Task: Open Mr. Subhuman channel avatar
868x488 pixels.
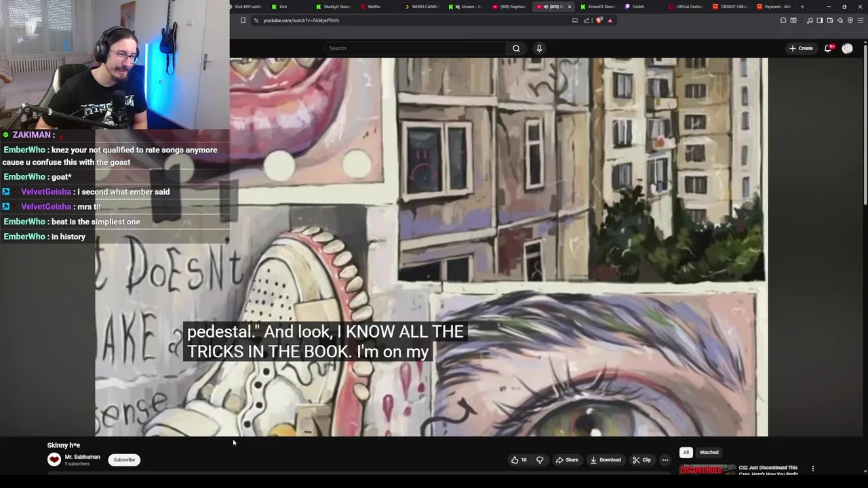Action: (x=54, y=460)
